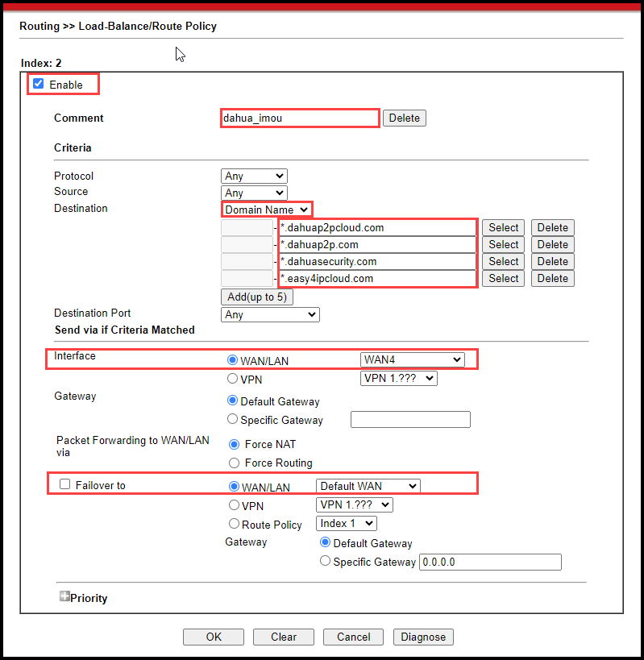Select Interface VPN radio button
Viewport: 644px width, 660px height.
[x=232, y=379]
